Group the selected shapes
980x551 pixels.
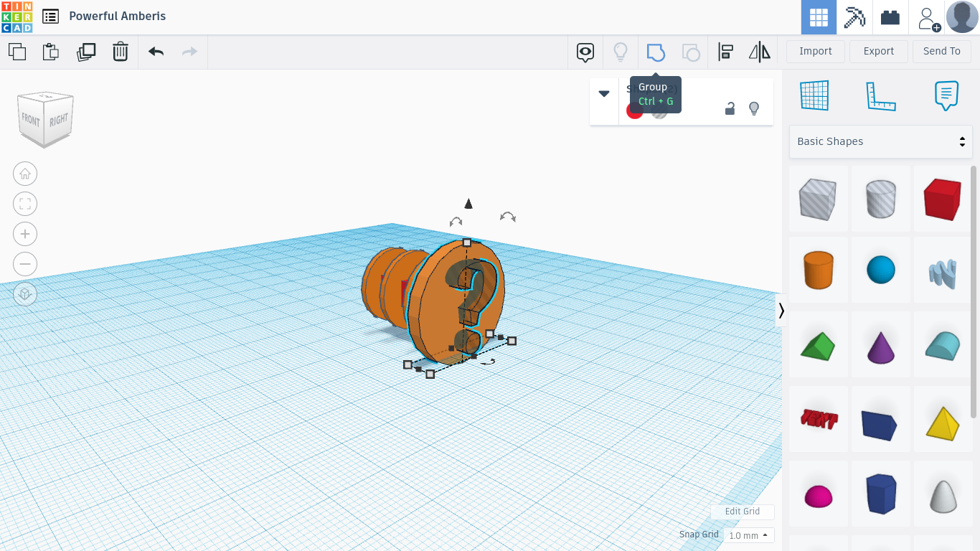[x=656, y=52]
